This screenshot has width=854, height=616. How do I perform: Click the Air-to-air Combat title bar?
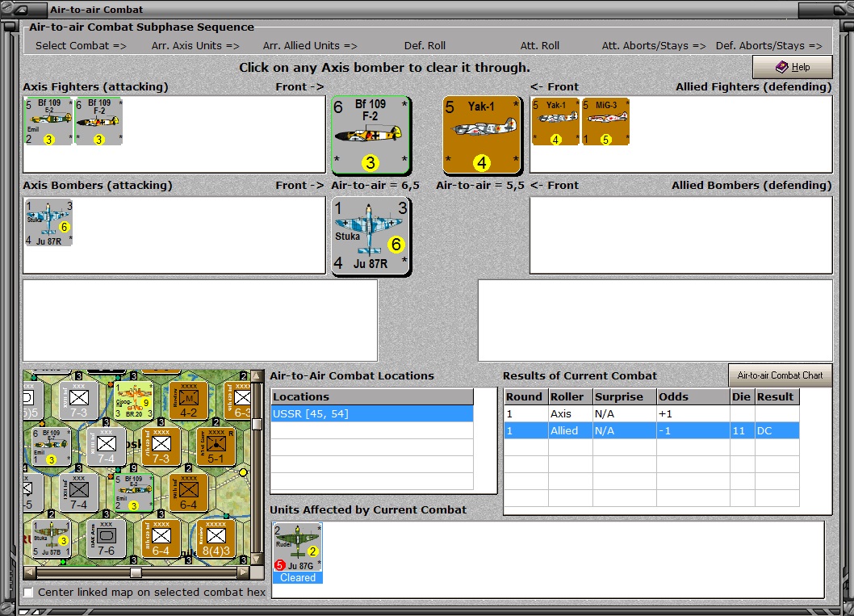click(x=422, y=9)
